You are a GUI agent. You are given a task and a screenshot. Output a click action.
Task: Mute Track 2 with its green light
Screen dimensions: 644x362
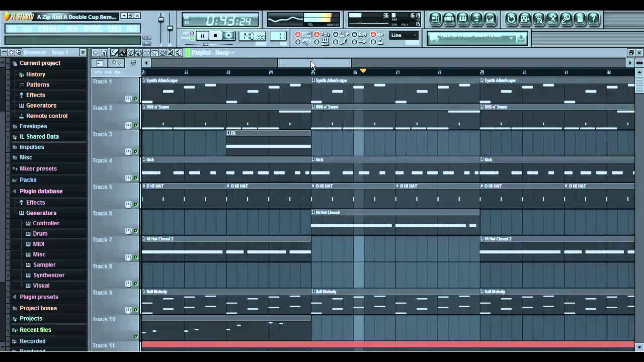[135, 125]
